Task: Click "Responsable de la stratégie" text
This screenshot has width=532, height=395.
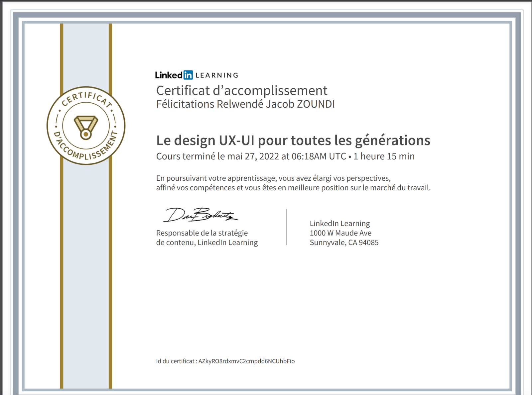Action: pos(202,233)
